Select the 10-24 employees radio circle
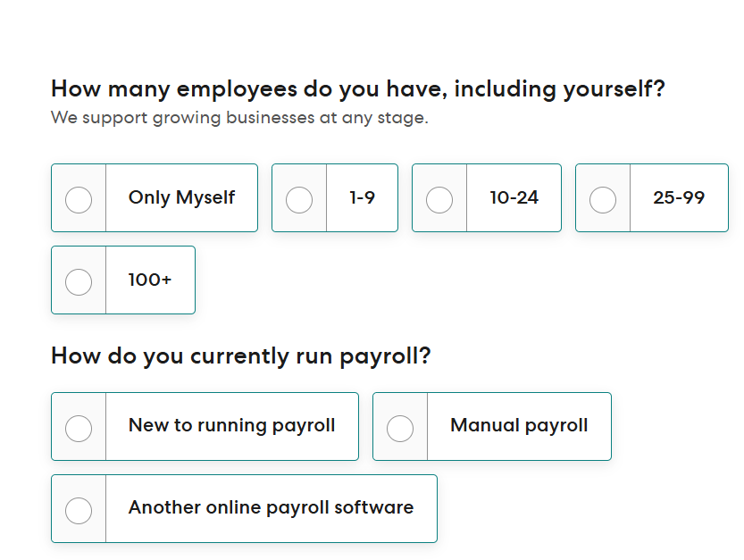Image resolution: width=744 pixels, height=560 pixels. click(439, 199)
